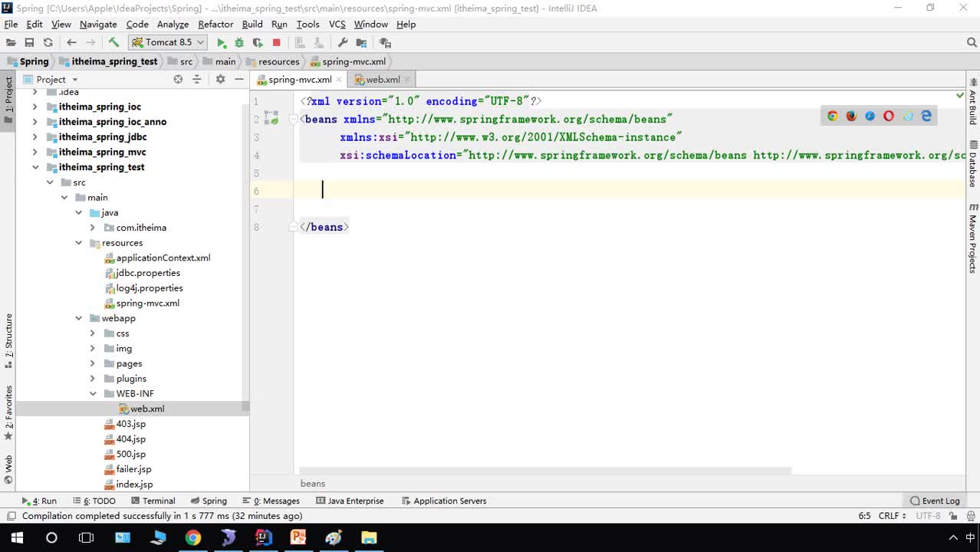Preview the file in the Firefox browser icon

[851, 116]
